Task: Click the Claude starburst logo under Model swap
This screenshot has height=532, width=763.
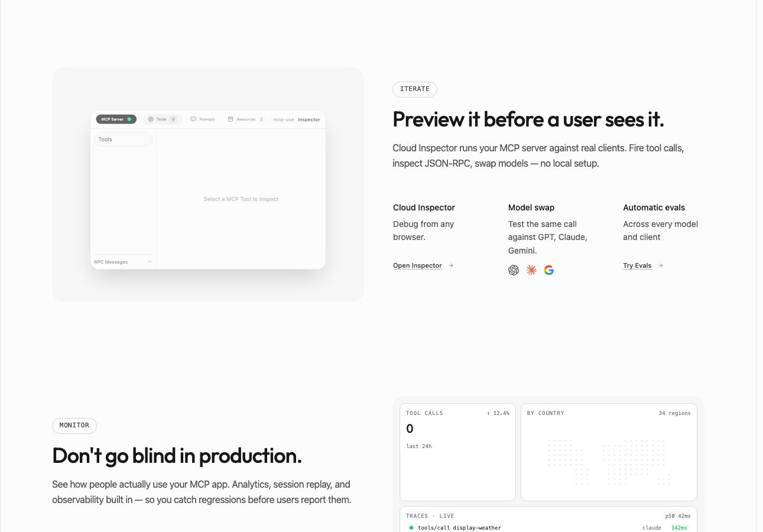Action: click(531, 270)
